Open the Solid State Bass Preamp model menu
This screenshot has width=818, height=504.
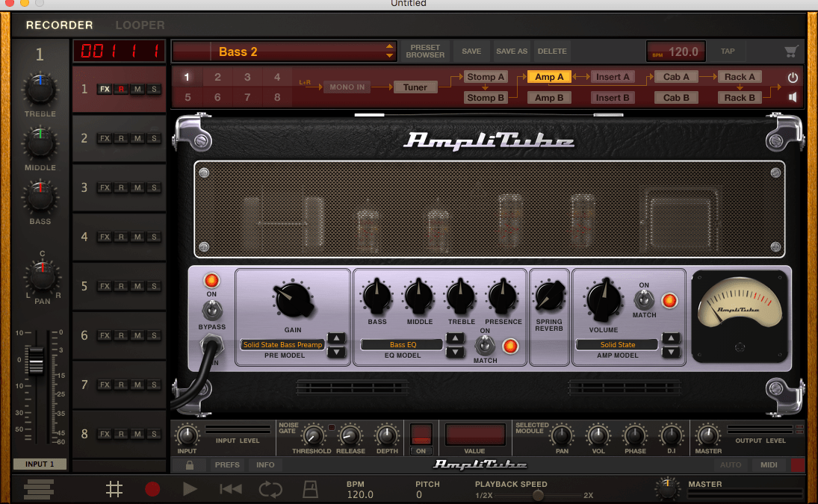click(283, 344)
